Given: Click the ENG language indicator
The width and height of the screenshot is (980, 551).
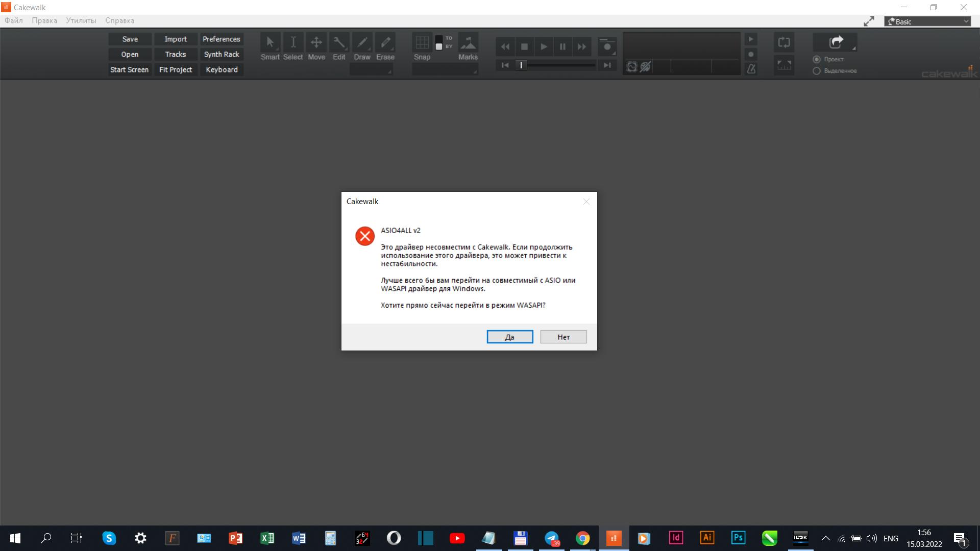Looking at the screenshot, I should click(x=891, y=538).
